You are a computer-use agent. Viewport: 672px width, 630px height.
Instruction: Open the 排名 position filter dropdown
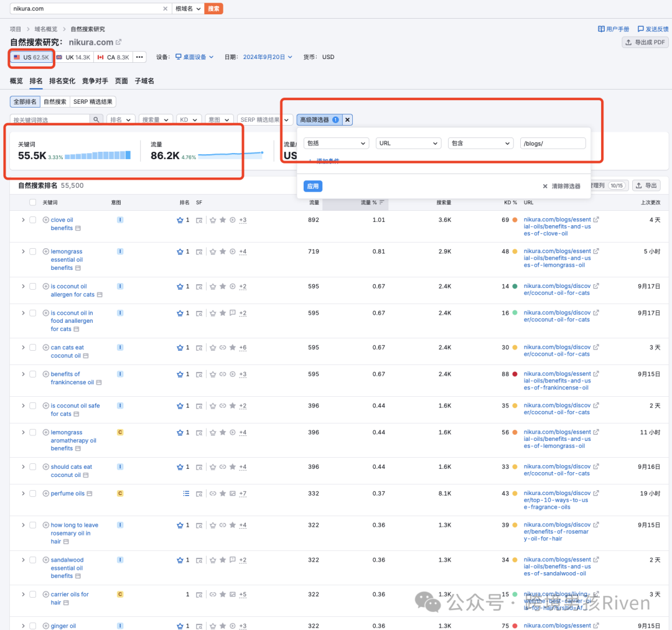121,120
